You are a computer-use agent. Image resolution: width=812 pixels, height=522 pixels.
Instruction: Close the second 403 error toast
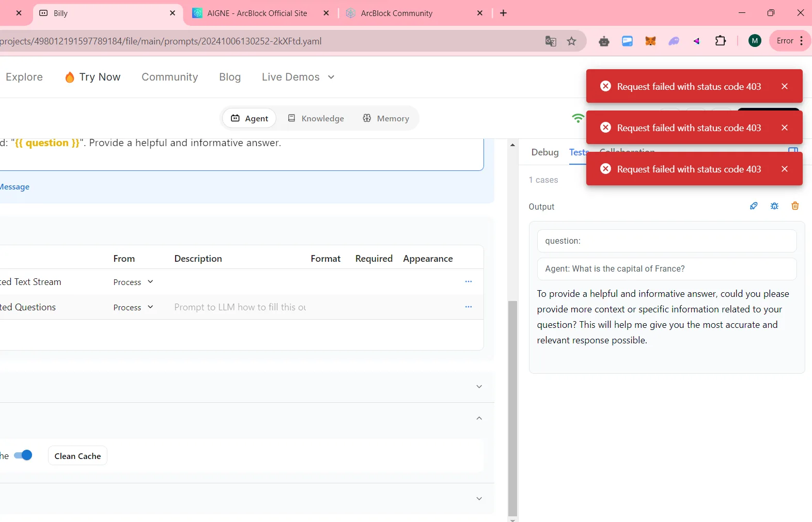point(784,128)
